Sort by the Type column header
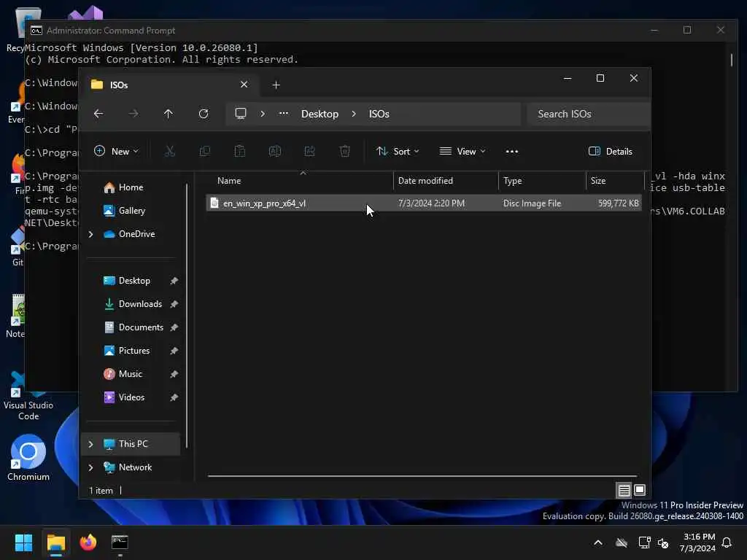This screenshot has height=560, width=747. coord(542,181)
